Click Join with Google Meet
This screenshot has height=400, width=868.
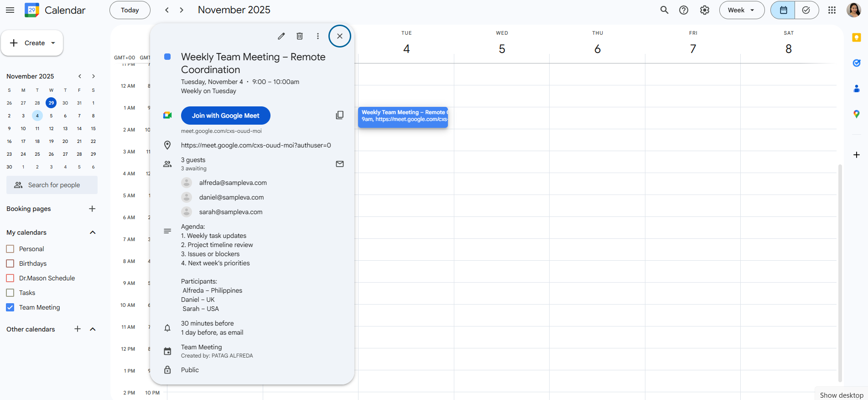pyautogui.click(x=225, y=116)
